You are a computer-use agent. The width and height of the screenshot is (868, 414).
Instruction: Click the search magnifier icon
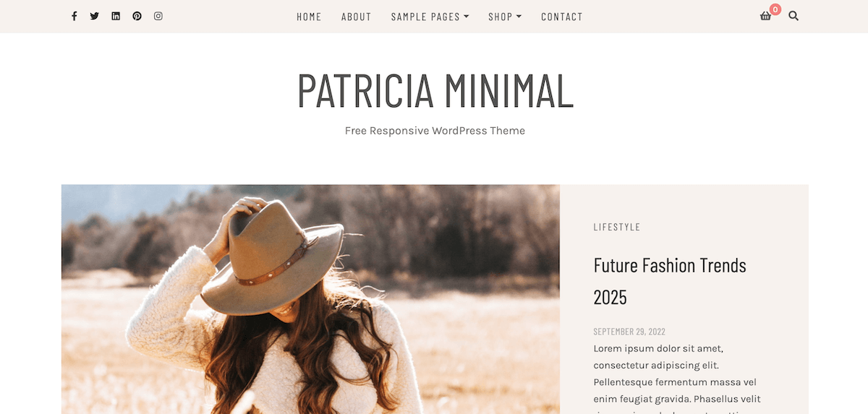[x=793, y=16]
